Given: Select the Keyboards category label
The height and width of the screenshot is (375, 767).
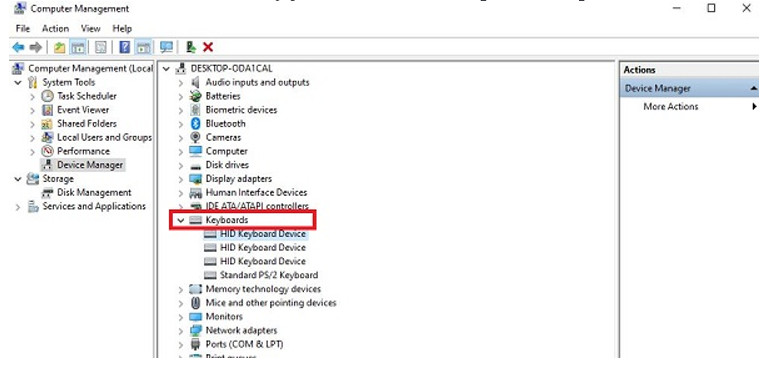Looking at the screenshot, I should 226,220.
